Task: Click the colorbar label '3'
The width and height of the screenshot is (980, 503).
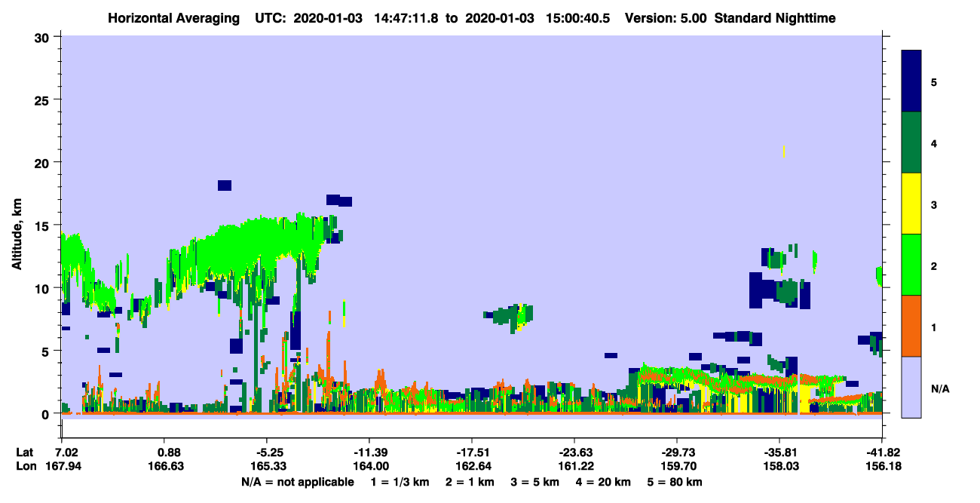Action: (x=934, y=204)
